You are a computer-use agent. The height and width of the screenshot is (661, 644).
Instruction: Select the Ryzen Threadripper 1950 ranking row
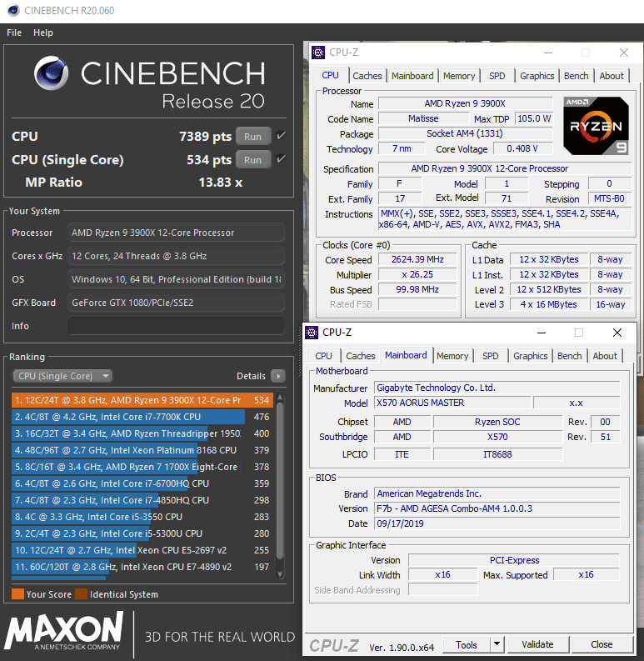pyautogui.click(x=142, y=433)
